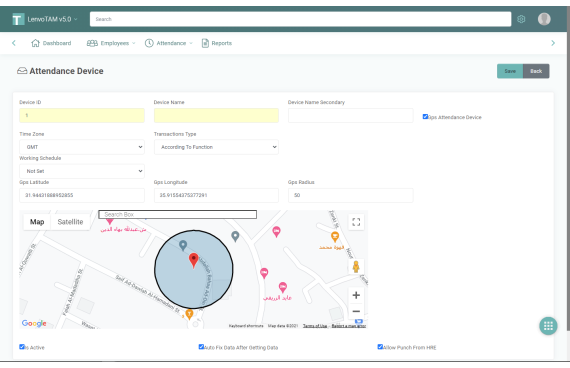
Task: Toggle Is Active checkbox
Action: coord(22,347)
